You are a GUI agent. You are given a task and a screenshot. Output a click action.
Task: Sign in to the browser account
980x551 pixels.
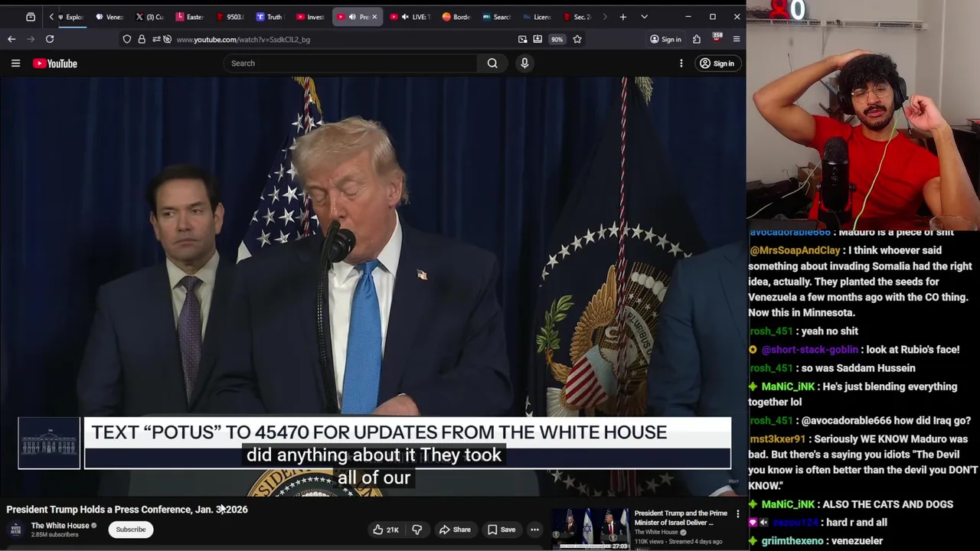pos(665,39)
